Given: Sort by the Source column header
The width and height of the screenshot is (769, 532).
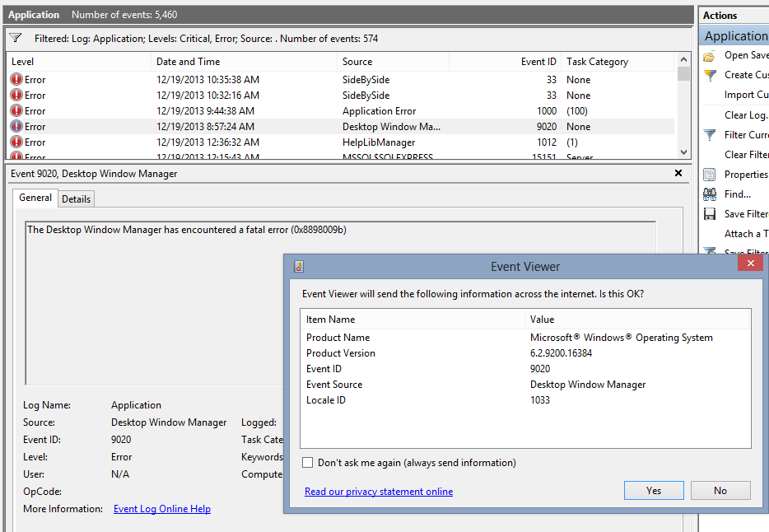Looking at the screenshot, I should point(393,62).
